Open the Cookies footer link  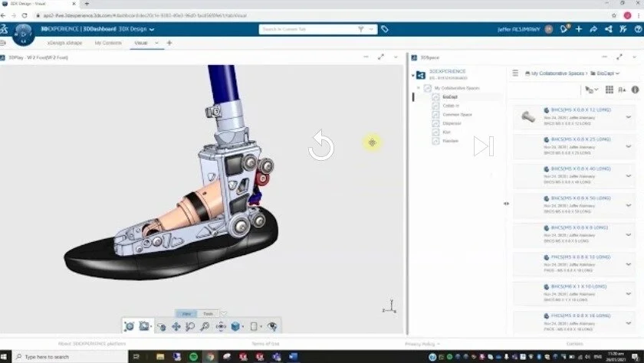pyautogui.click(x=574, y=344)
